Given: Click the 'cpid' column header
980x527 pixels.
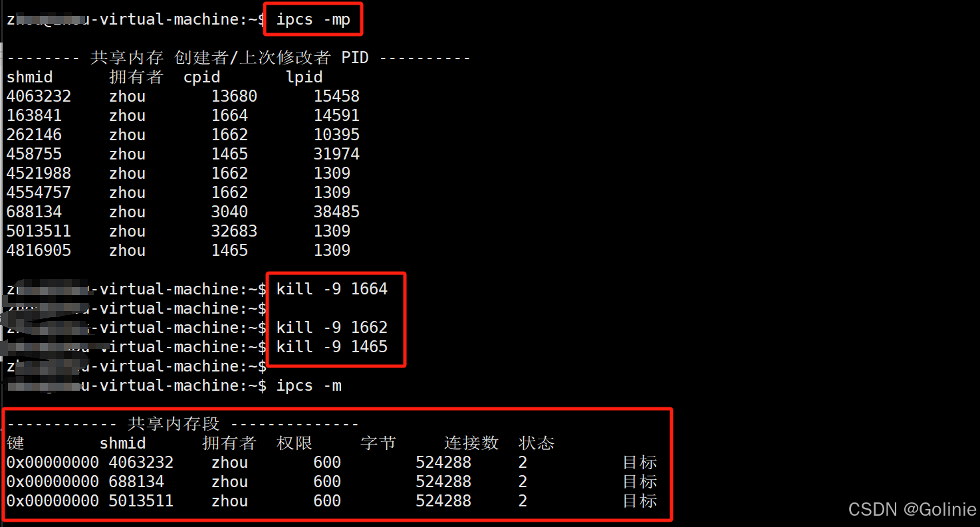Looking at the screenshot, I should pos(201,77).
